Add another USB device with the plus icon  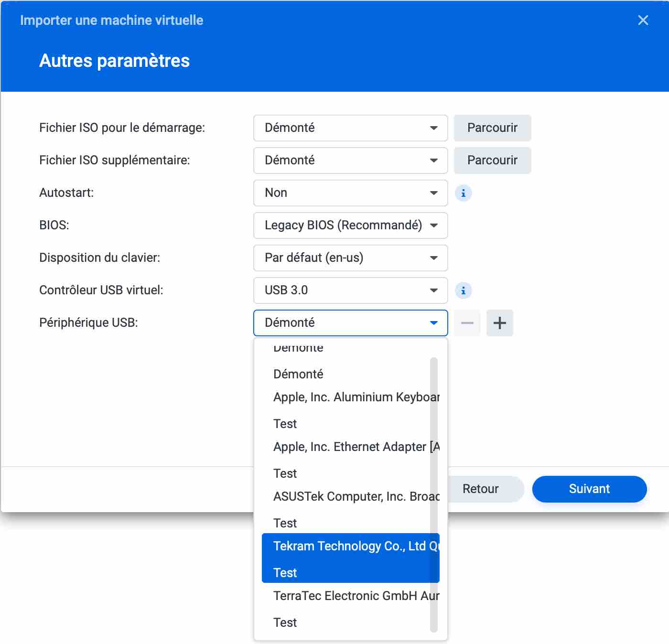click(x=500, y=323)
